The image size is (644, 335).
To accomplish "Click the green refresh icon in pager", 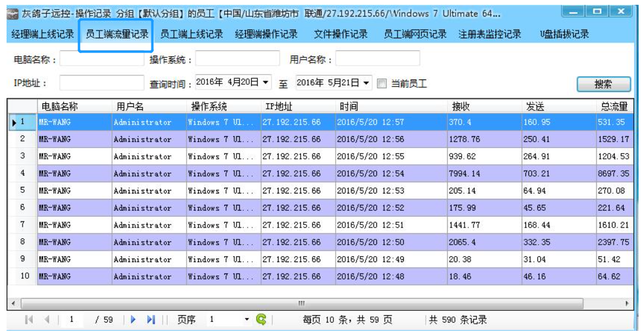I will (x=261, y=320).
